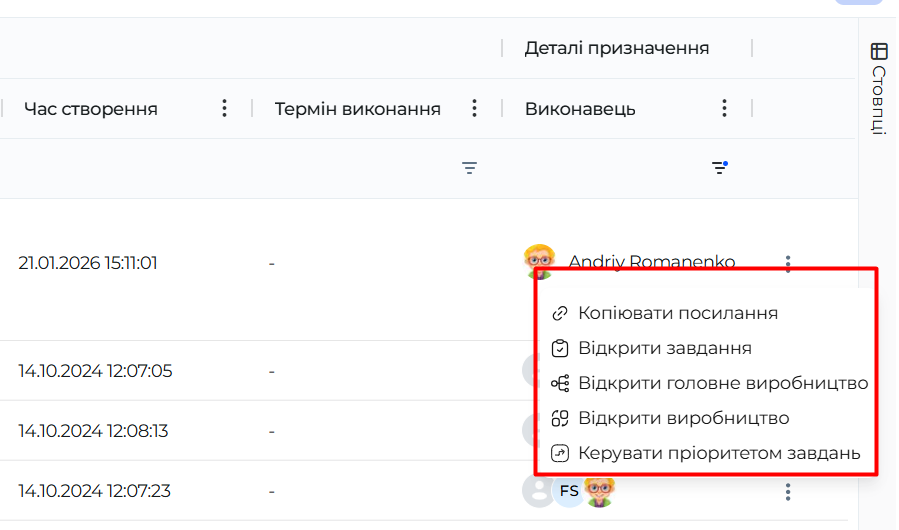The image size is (899, 530).
Task: Sort by Виконавець column header
Action: click(580, 109)
